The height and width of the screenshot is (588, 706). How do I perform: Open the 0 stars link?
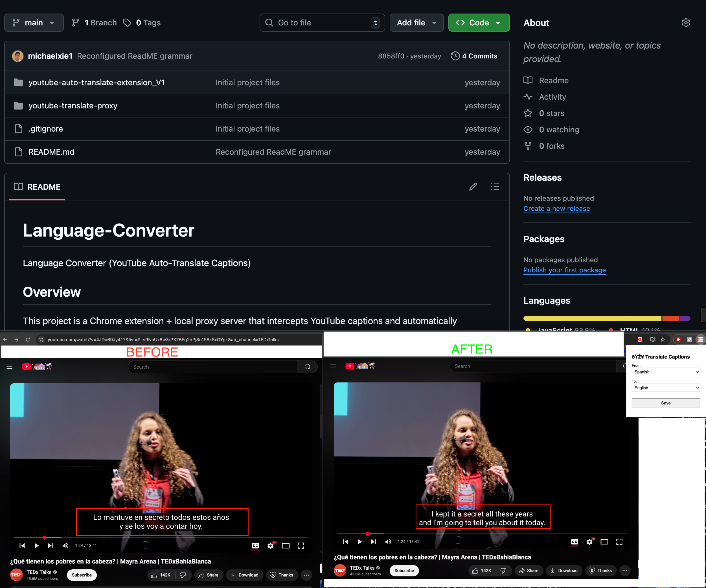click(x=544, y=113)
